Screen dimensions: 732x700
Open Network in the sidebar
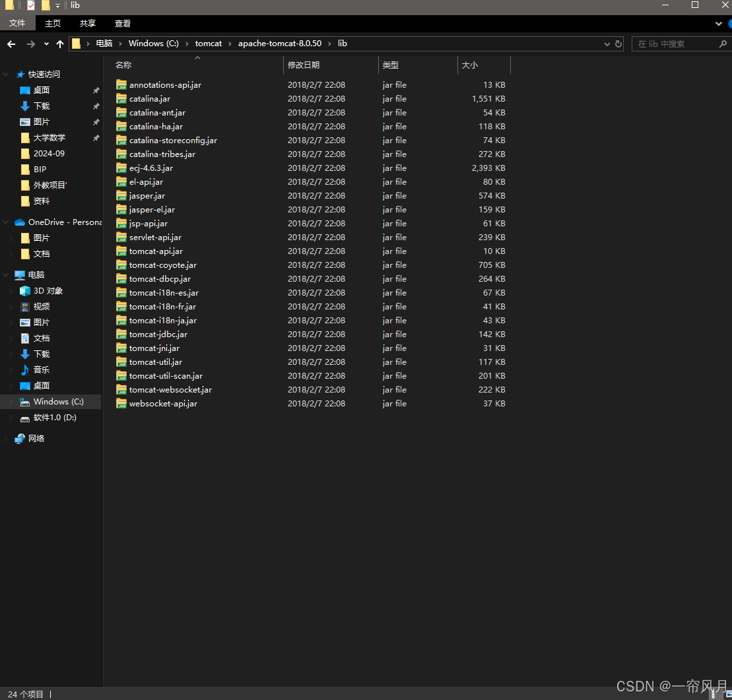[x=36, y=439]
